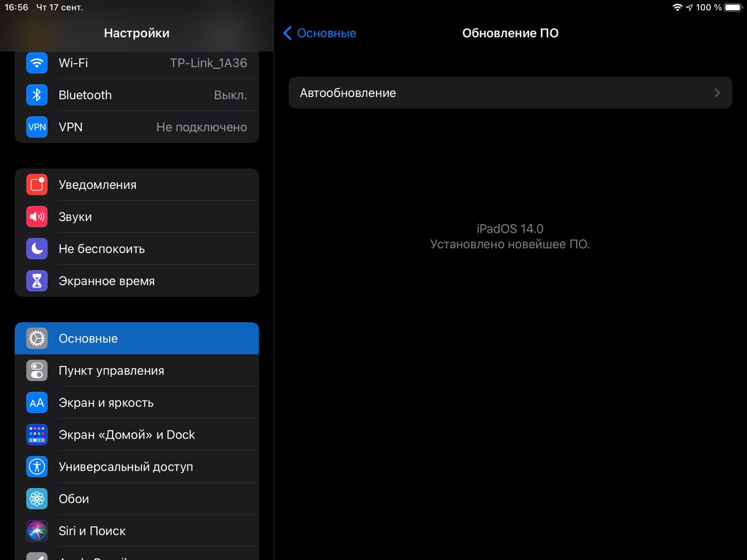Screen dimensions: 747x560
Task: Tap the Обои flower icon
Action: click(37, 499)
